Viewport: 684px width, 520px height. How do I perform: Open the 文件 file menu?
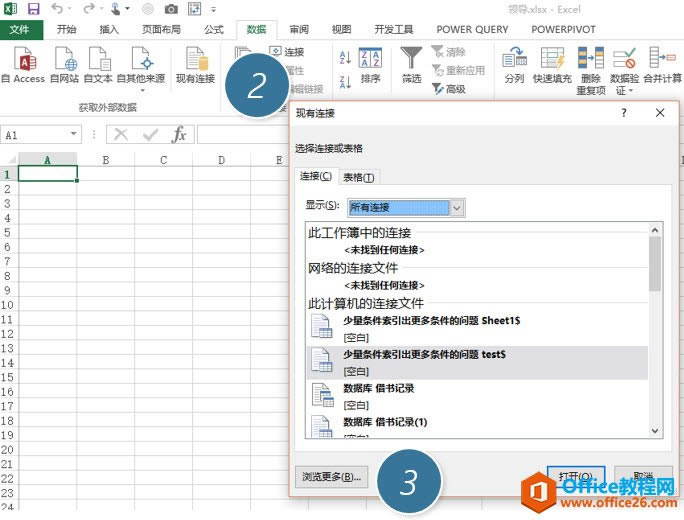pos(20,29)
